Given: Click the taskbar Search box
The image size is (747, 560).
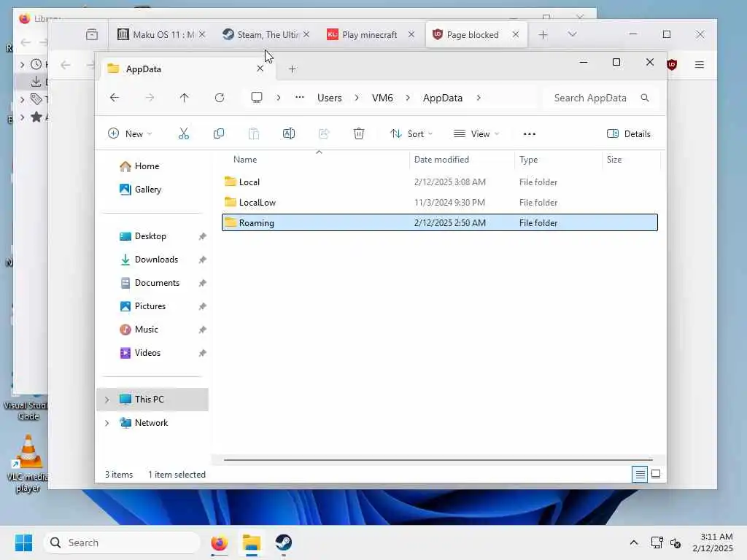Looking at the screenshot, I should [122, 542].
